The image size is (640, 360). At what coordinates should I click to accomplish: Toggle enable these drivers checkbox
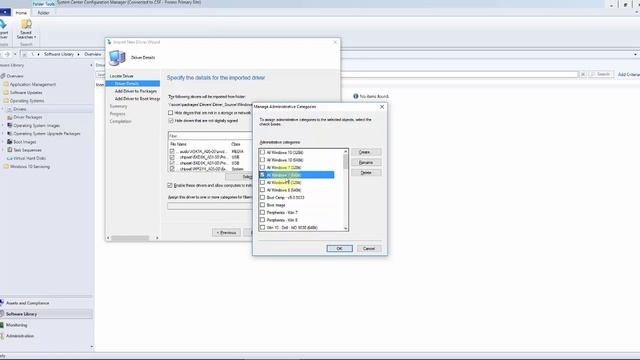(170, 185)
